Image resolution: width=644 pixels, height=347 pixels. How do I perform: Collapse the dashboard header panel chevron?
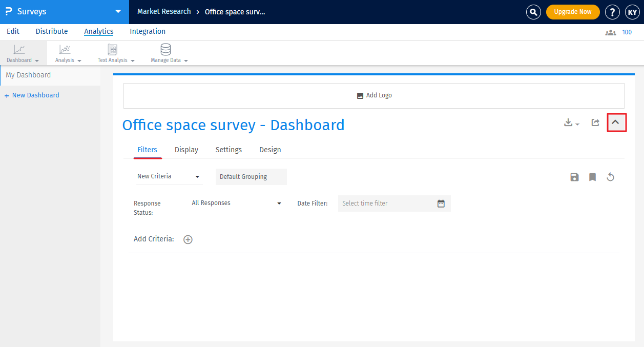click(616, 123)
